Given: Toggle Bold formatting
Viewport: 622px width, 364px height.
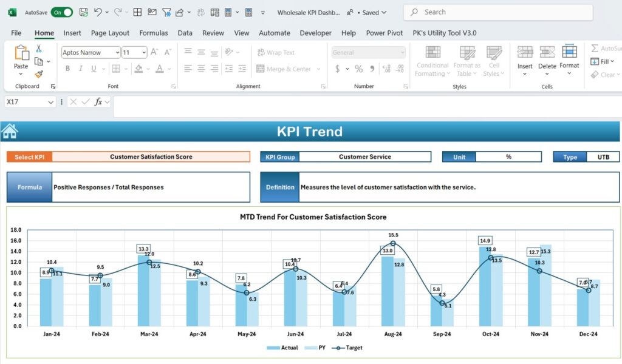Looking at the screenshot, I should (68, 69).
